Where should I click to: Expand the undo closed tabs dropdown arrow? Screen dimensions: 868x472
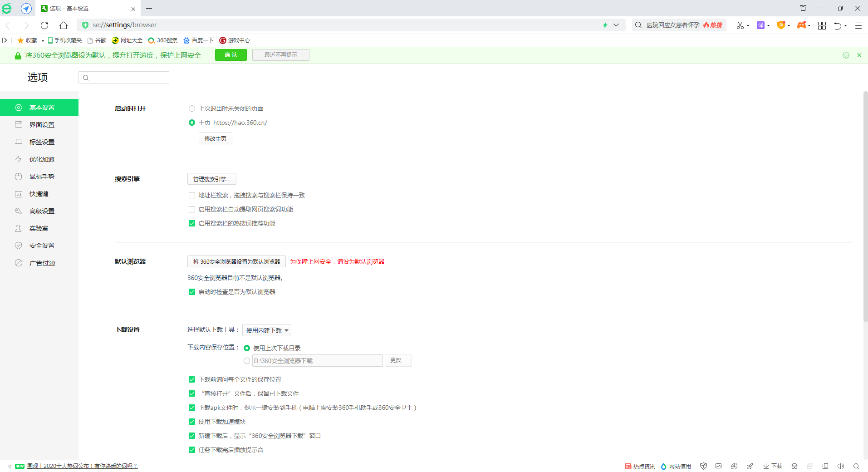[845, 26]
